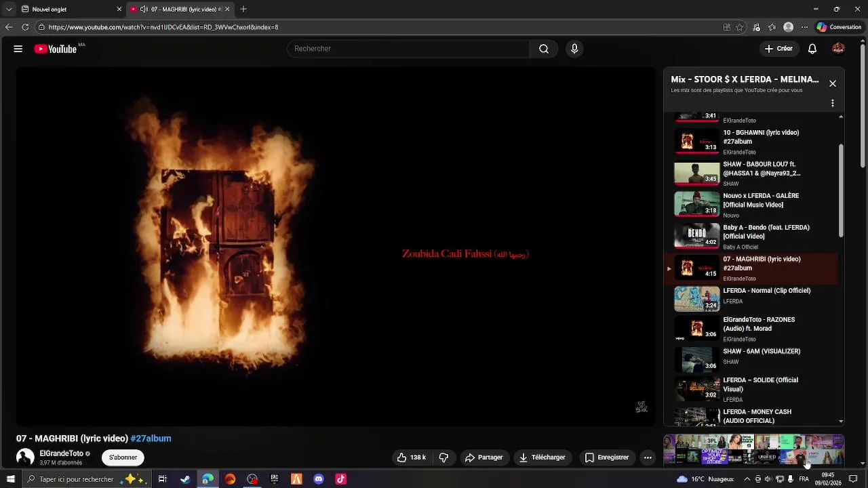The height and width of the screenshot is (488, 868).
Task: Open the YouTube hamburger guide menu
Action: (18, 49)
